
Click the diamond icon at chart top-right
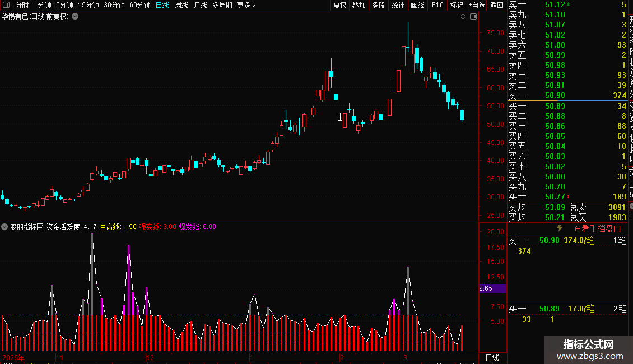pos(463,17)
